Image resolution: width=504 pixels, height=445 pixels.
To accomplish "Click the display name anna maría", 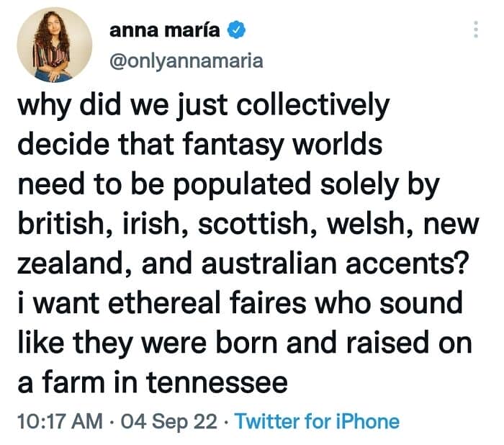I will pyautogui.click(x=166, y=31).
